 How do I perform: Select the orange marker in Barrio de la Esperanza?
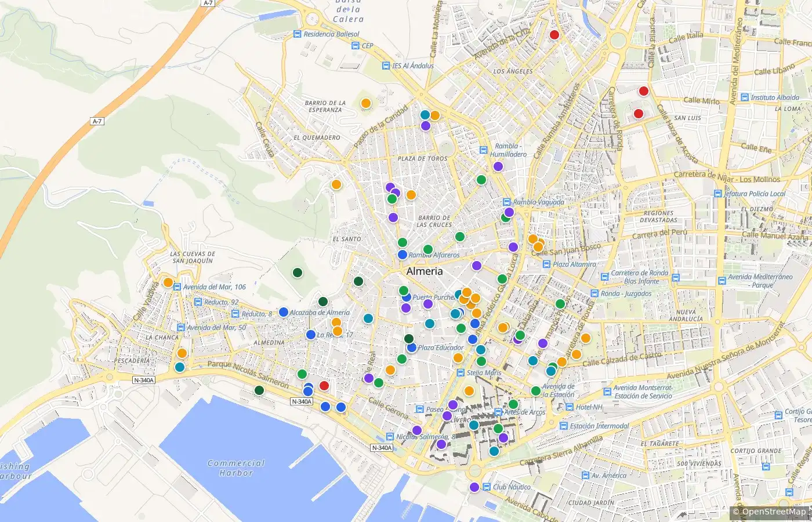366,103
